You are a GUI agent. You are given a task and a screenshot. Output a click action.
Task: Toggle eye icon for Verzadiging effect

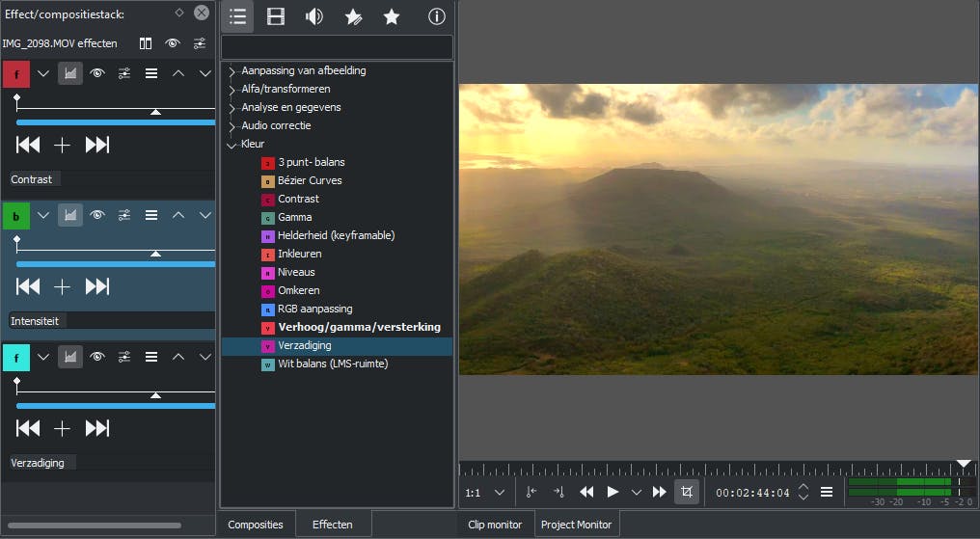97,357
